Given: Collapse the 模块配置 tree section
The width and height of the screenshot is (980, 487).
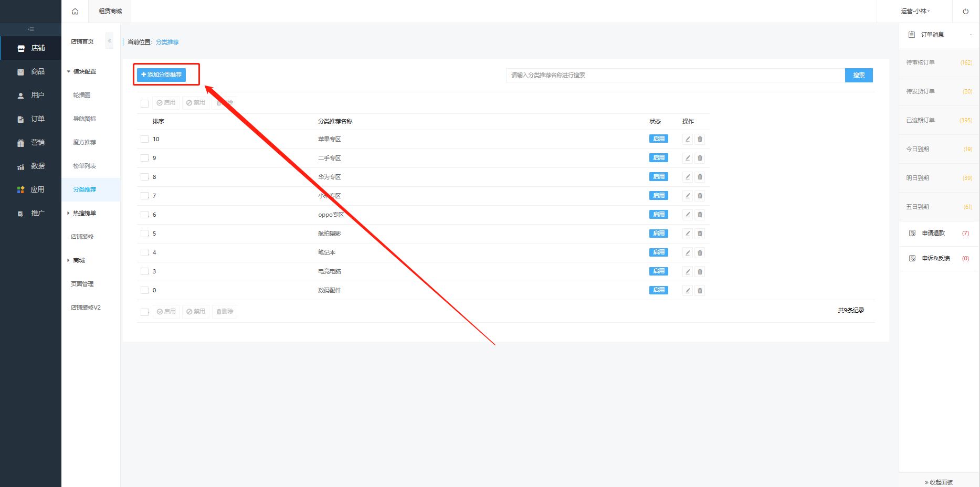Looking at the screenshot, I should coord(81,71).
